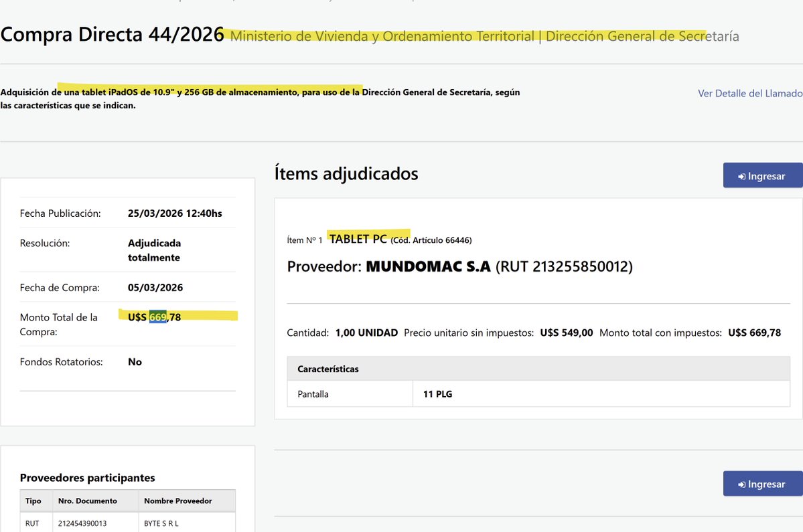Click Ministerio de Vivienda y Ordenamiento Territorial text
This screenshot has width=803, height=532.
click(x=382, y=36)
